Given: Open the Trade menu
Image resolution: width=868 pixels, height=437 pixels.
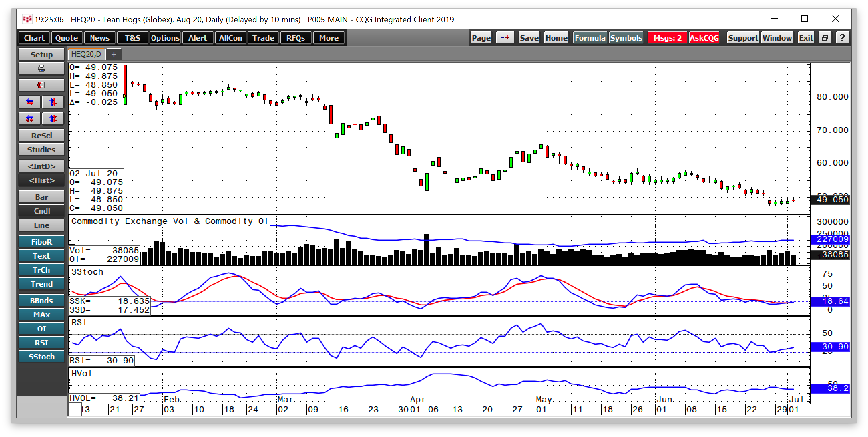Looking at the screenshot, I should click(x=263, y=38).
